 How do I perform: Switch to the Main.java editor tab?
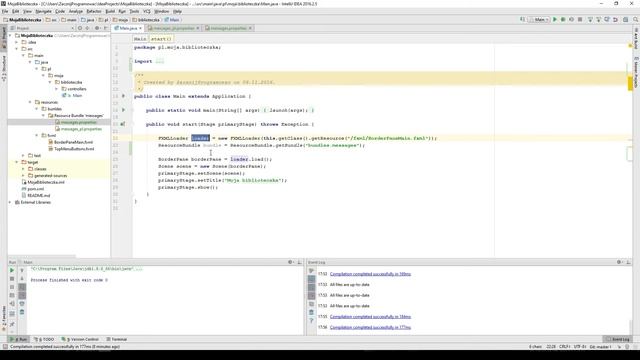pyautogui.click(x=128, y=28)
